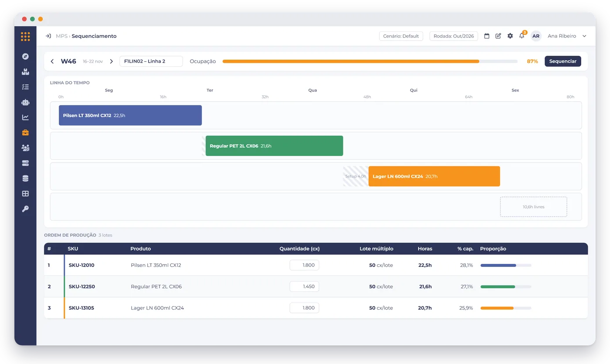Click the Horas column header

[425, 249]
